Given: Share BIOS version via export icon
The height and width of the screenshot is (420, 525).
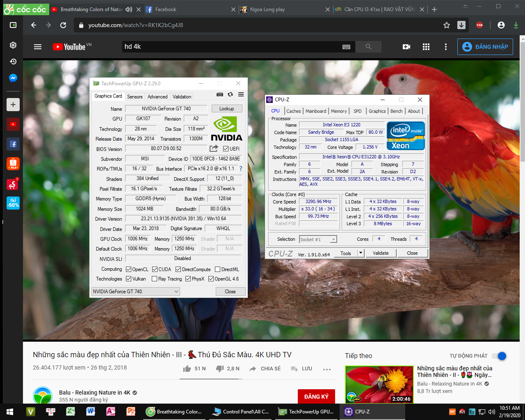Looking at the screenshot, I should click(214, 148).
